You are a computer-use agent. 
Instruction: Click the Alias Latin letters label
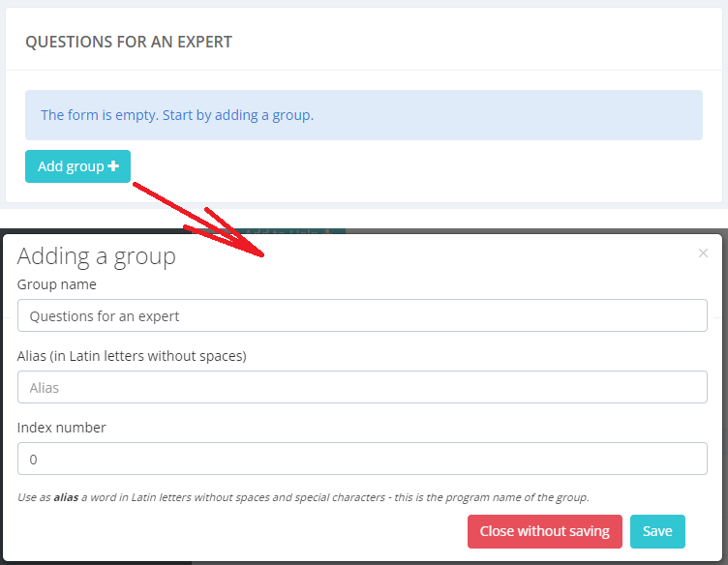132,356
